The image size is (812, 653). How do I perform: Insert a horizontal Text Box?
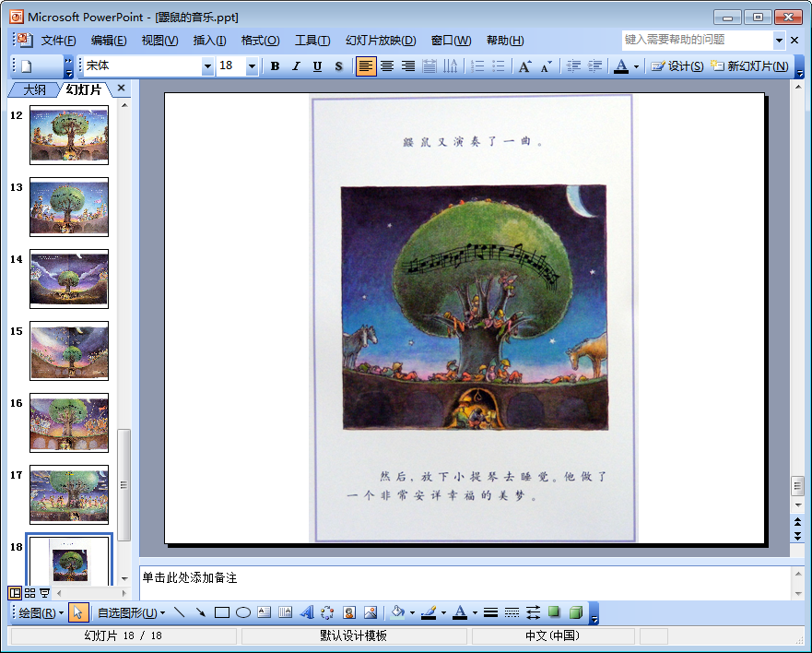point(265,613)
